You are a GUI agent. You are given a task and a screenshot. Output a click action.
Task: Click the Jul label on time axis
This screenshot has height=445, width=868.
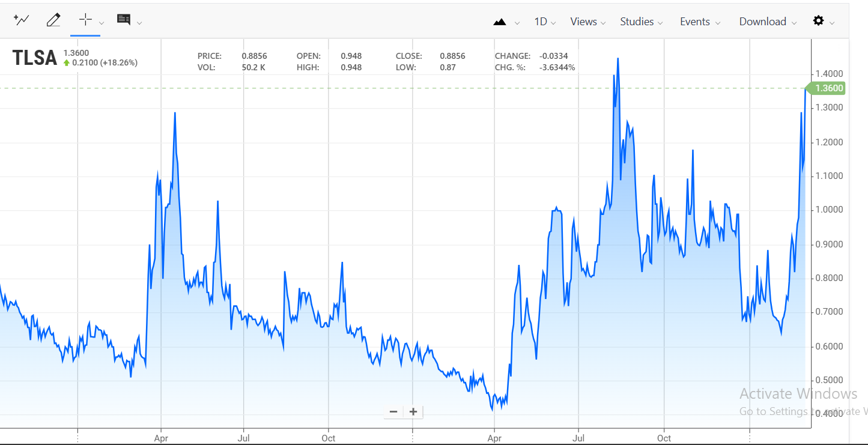coord(244,438)
